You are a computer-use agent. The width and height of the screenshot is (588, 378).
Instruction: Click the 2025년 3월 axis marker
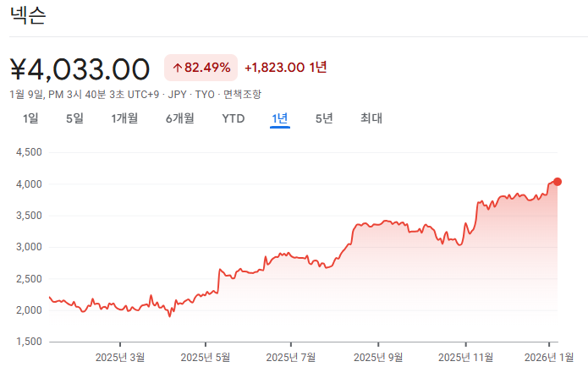(120, 356)
